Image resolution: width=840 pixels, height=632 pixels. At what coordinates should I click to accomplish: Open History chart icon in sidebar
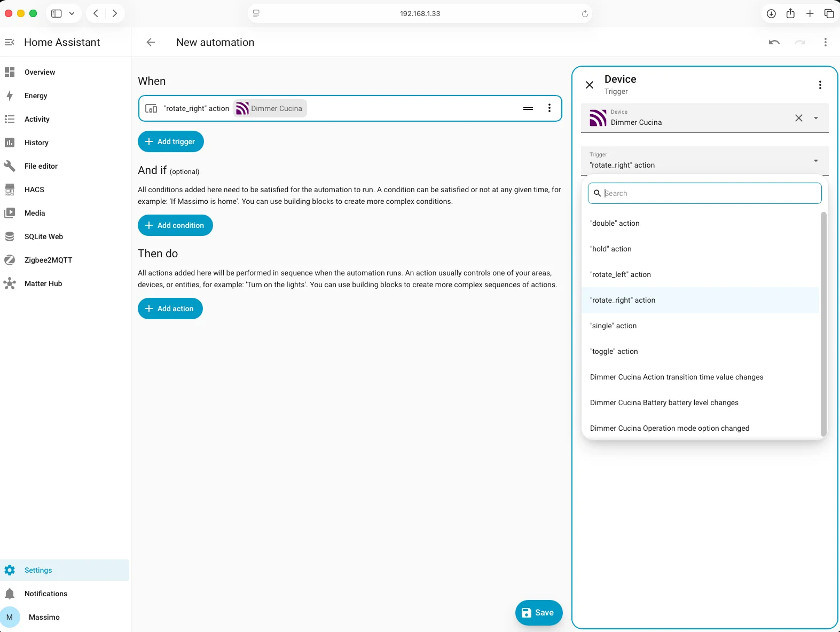[x=10, y=143]
